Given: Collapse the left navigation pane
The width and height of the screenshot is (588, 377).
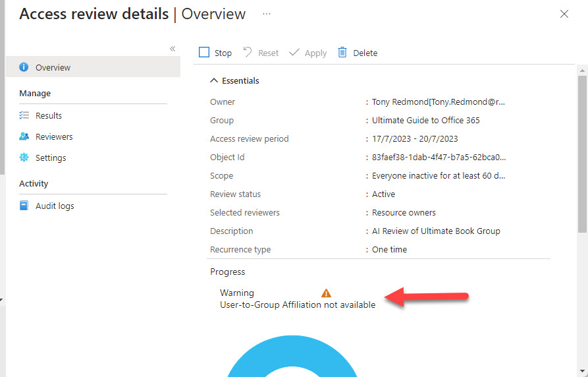Looking at the screenshot, I should tap(173, 49).
